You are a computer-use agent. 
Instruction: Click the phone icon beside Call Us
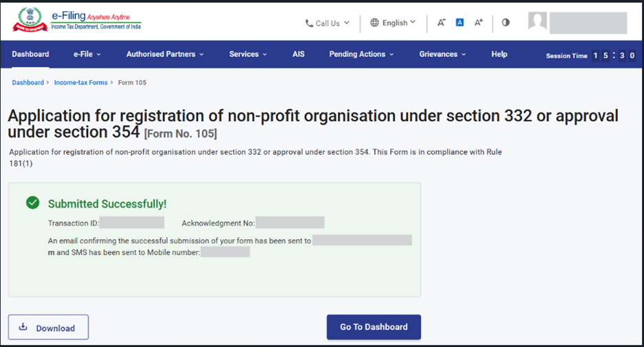point(309,23)
